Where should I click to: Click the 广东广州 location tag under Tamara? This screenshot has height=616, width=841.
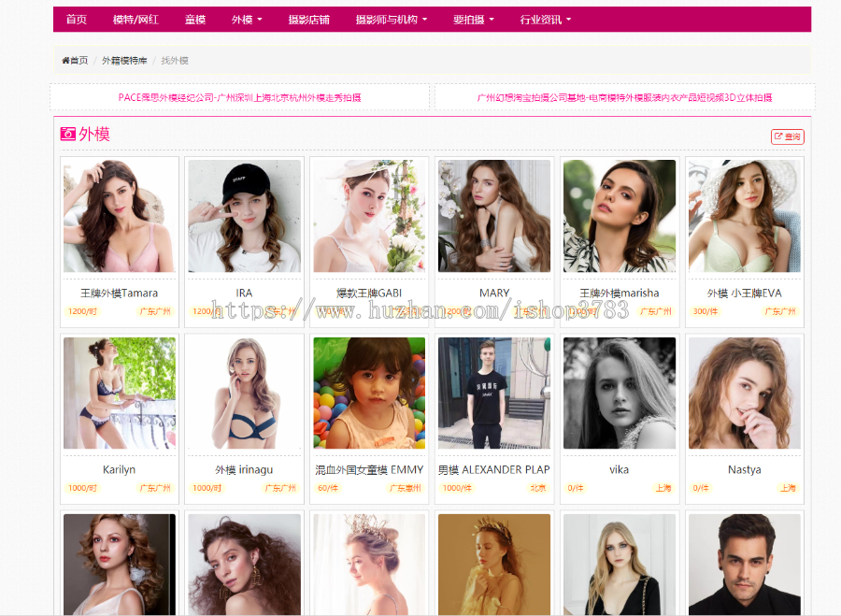155,311
